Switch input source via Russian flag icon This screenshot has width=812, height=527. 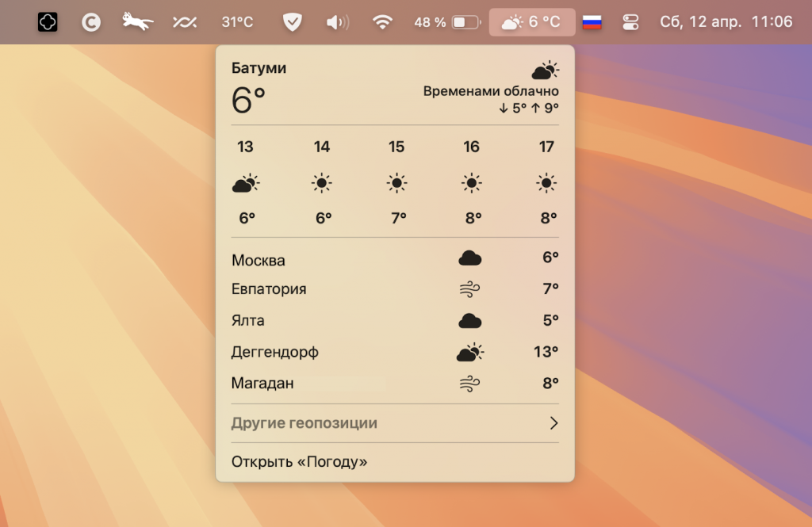point(592,22)
